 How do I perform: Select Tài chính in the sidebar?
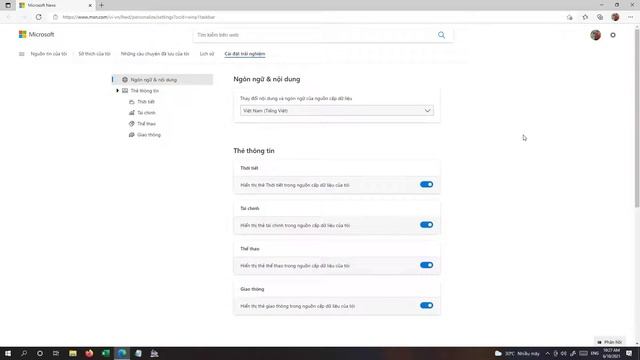click(x=146, y=113)
